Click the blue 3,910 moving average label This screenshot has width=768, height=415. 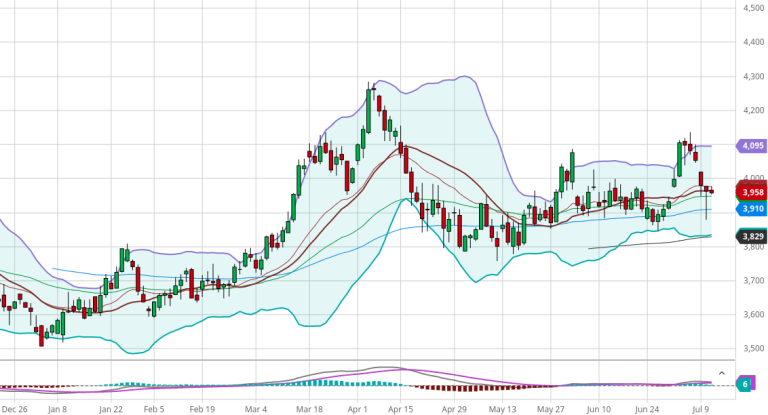point(752,208)
